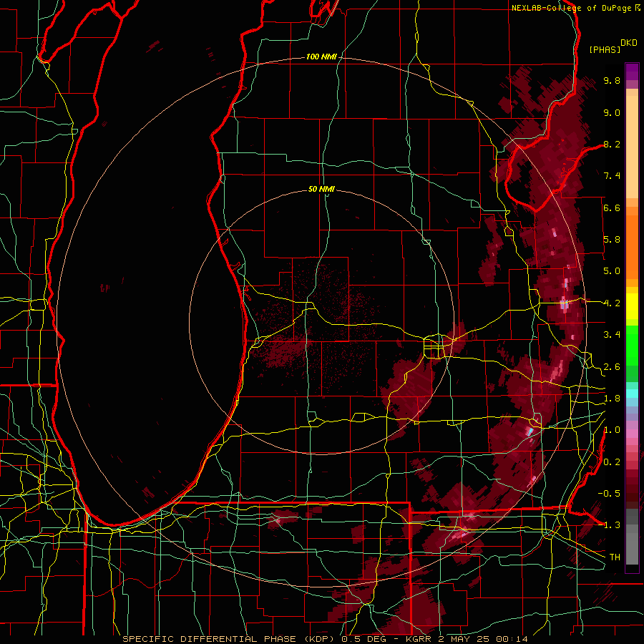
Task: Click the "NEXLAB-College of DuPage" header text
Action: [x=572, y=8]
